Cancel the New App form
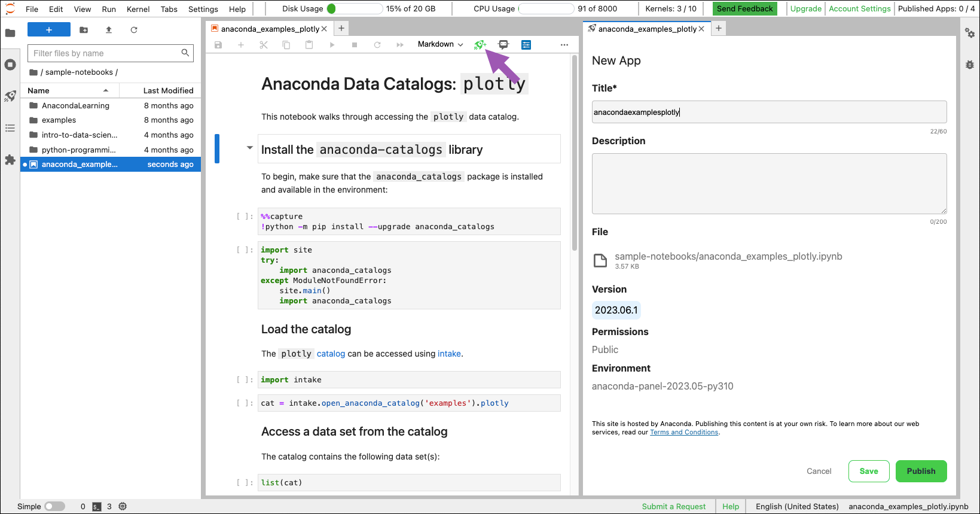 (819, 471)
